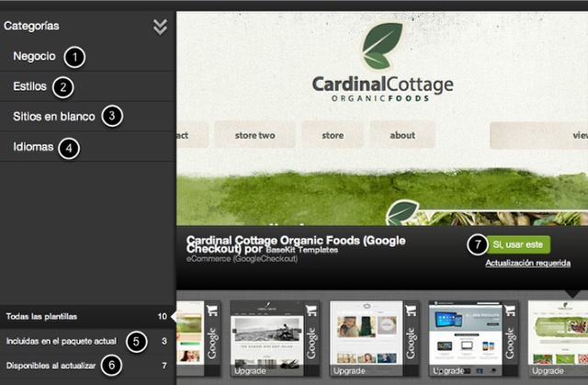
Task: Click Upgrade label on black-and-white template
Action: tap(250, 370)
